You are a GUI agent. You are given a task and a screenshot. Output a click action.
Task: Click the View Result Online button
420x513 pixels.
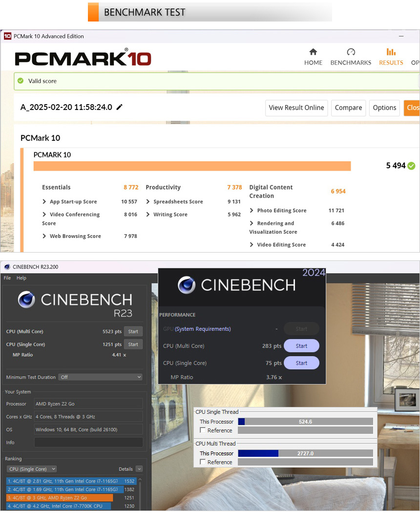pos(296,108)
